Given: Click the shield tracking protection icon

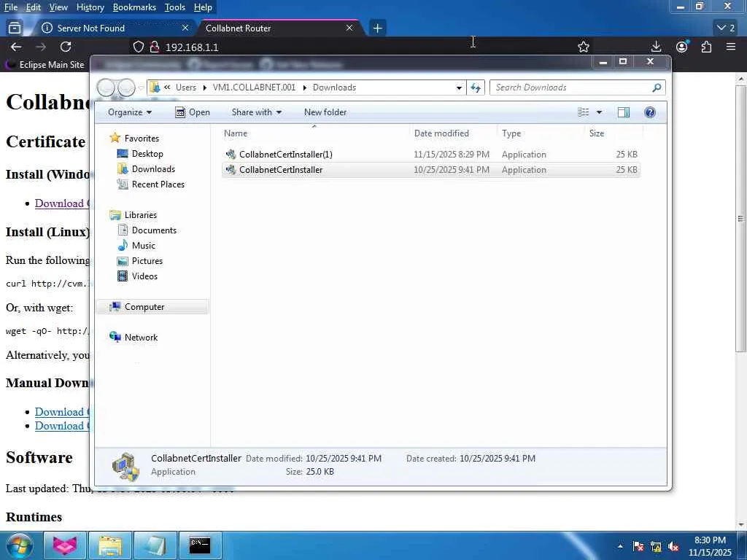Looking at the screenshot, I should (x=138, y=47).
